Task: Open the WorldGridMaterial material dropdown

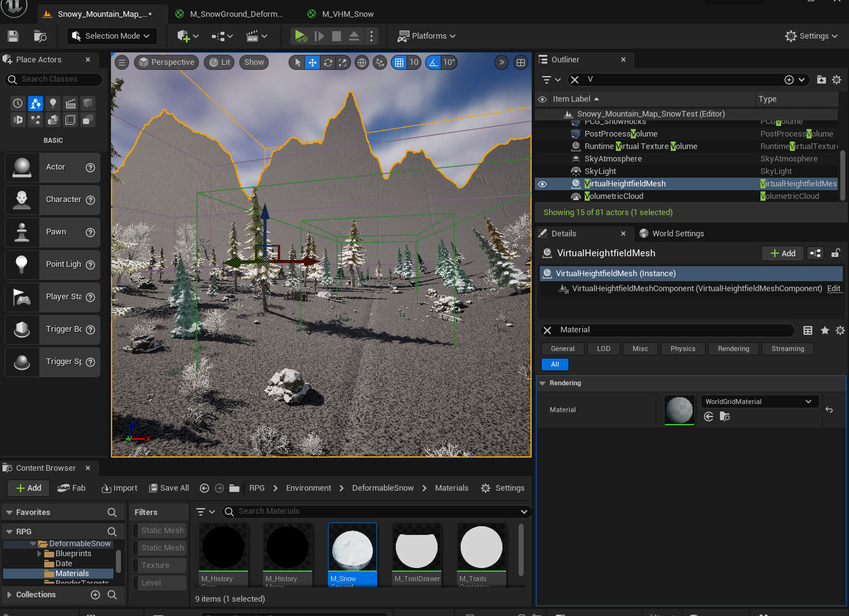Action: click(759, 402)
